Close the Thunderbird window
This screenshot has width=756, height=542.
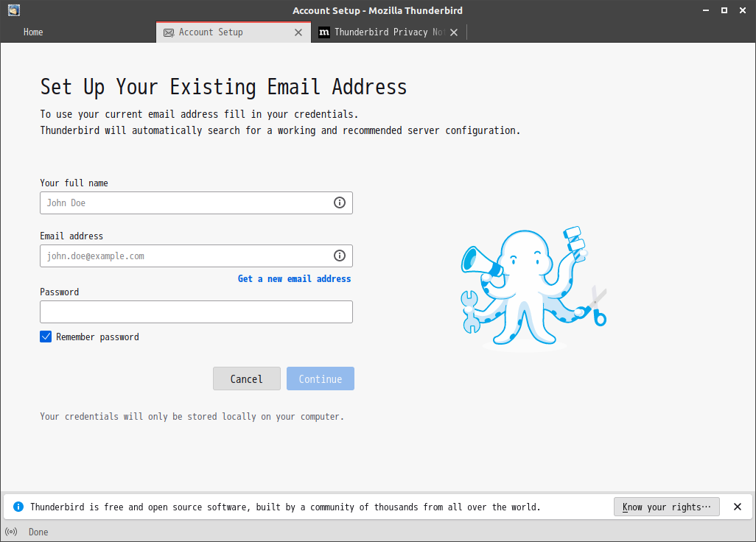tap(743, 10)
